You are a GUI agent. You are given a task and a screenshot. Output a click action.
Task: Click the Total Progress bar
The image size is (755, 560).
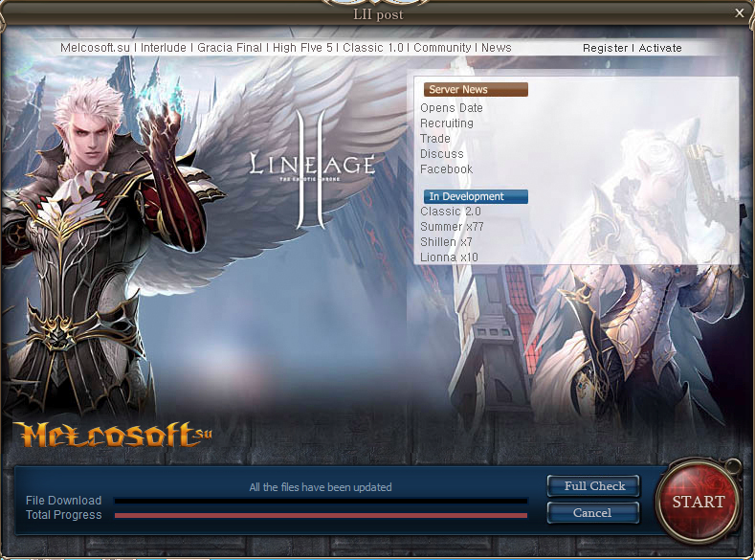tap(321, 515)
